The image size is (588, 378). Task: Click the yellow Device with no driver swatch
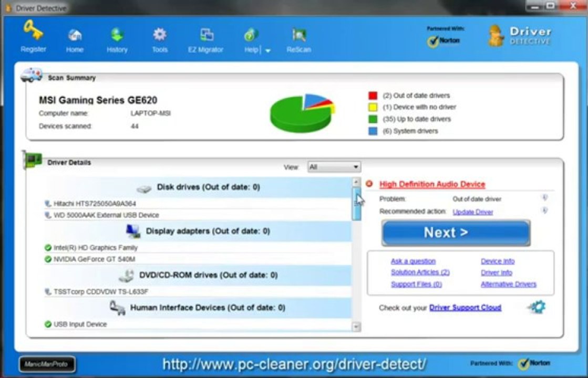click(x=373, y=108)
